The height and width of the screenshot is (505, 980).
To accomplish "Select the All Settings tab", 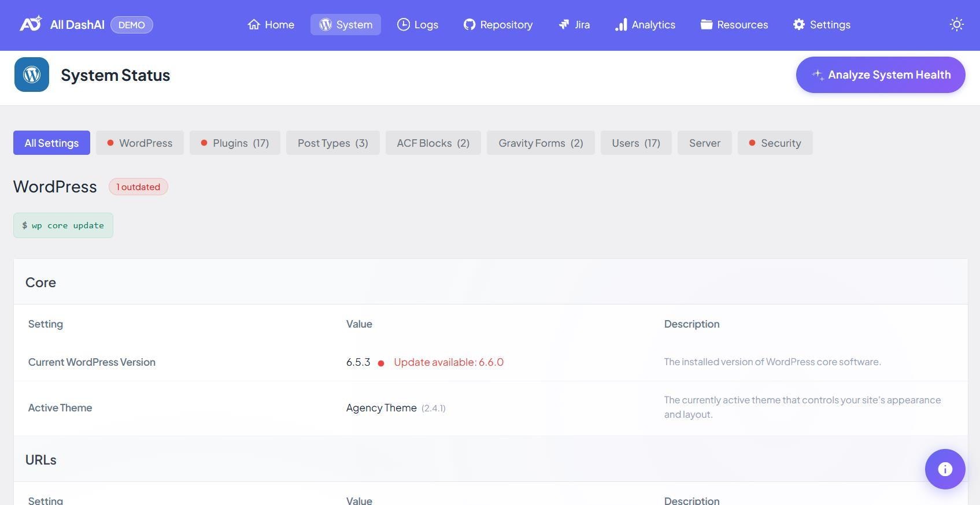I will coord(51,143).
